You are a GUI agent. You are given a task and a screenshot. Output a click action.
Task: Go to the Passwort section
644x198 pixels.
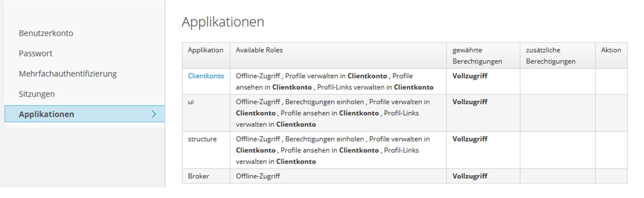coord(35,54)
